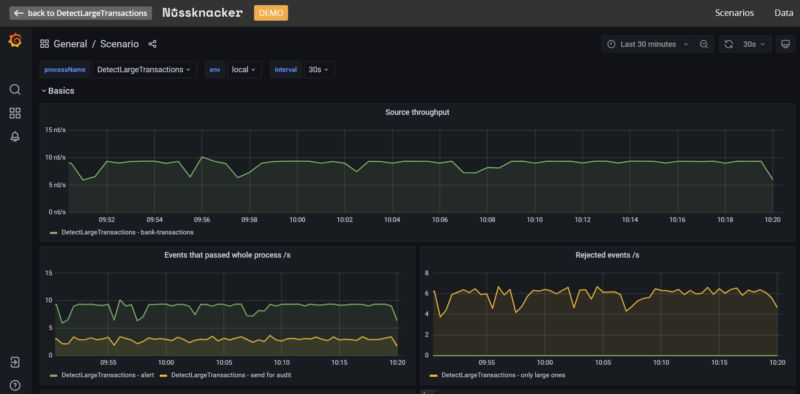Click the sign-in icon in sidebar
This screenshot has width=800, height=394.
(x=15, y=362)
